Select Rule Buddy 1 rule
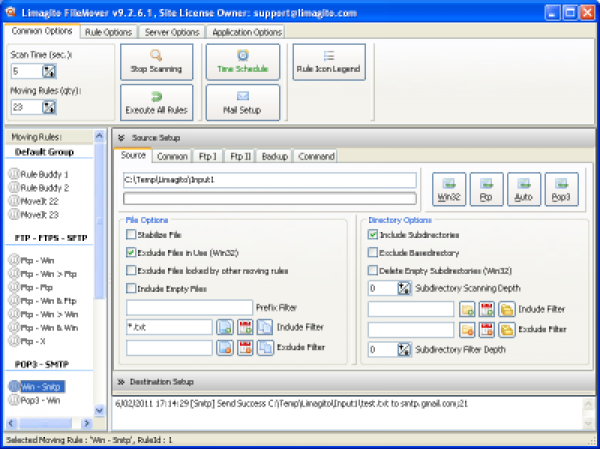 39,175
